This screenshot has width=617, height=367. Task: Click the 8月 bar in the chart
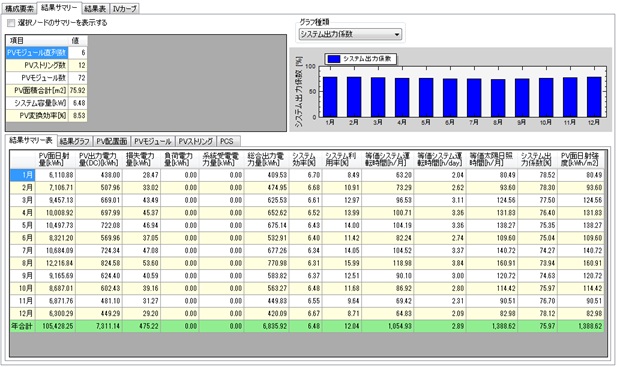pyautogui.click(x=498, y=98)
